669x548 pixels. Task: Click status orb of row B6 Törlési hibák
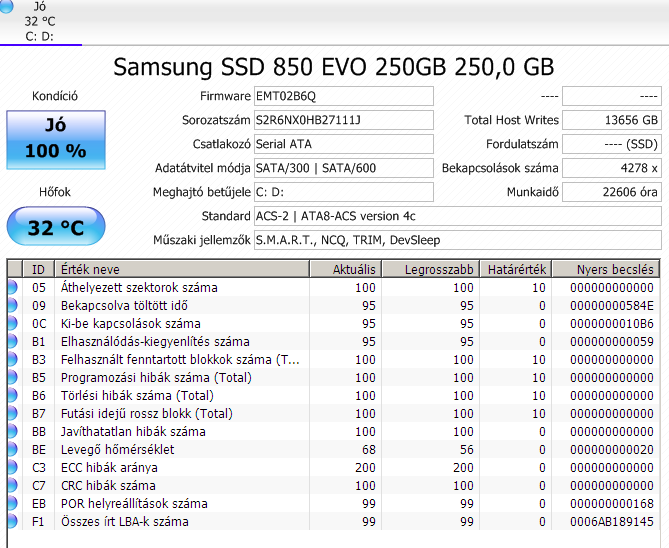click(12, 395)
